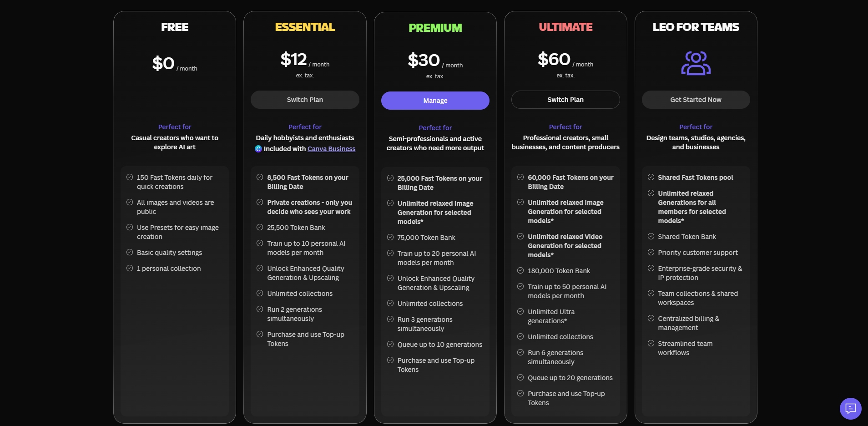Image resolution: width=868 pixels, height=426 pixels.
Task: Click checkmark next to 1 personal collection
Action: tap(130, 269)
